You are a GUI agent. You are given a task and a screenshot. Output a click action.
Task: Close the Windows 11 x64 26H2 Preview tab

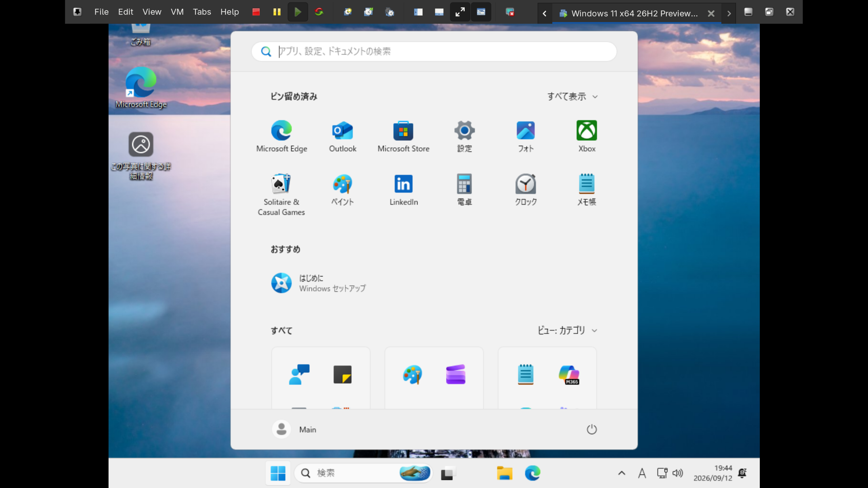click(x=711, y=14)
